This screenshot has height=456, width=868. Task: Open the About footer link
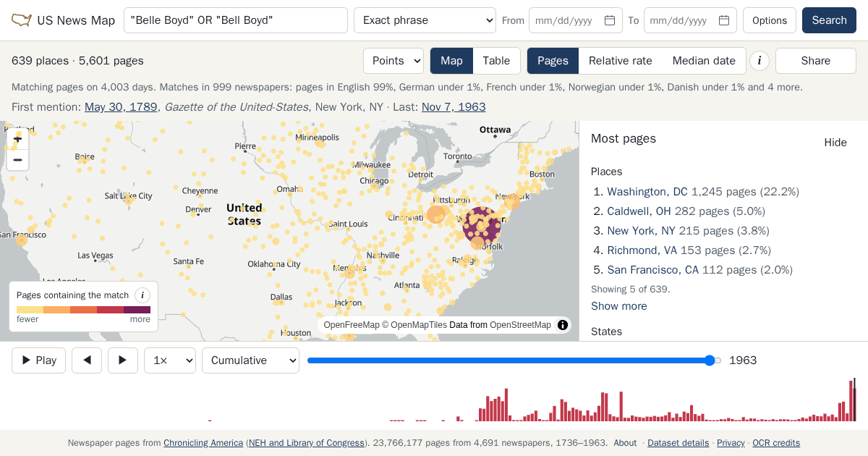tap(625, 443)
